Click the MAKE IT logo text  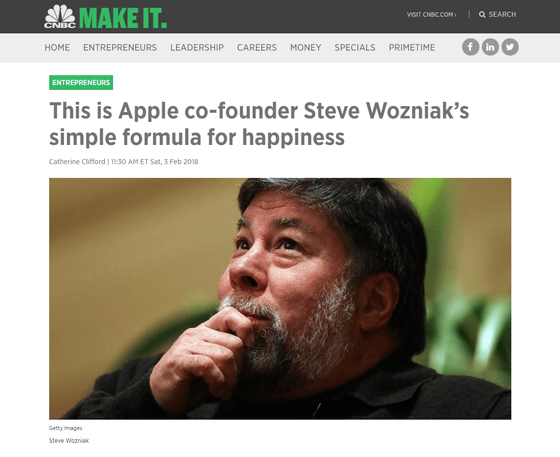point(123,17)
